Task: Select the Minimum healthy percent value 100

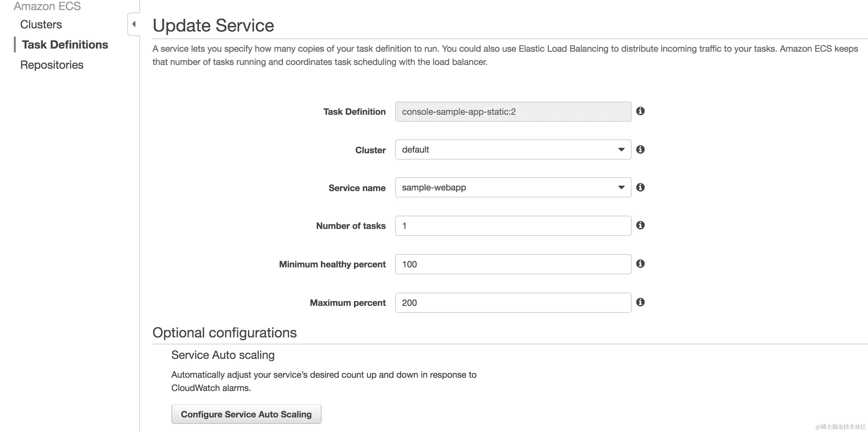Action: click(x=512, y=264)
